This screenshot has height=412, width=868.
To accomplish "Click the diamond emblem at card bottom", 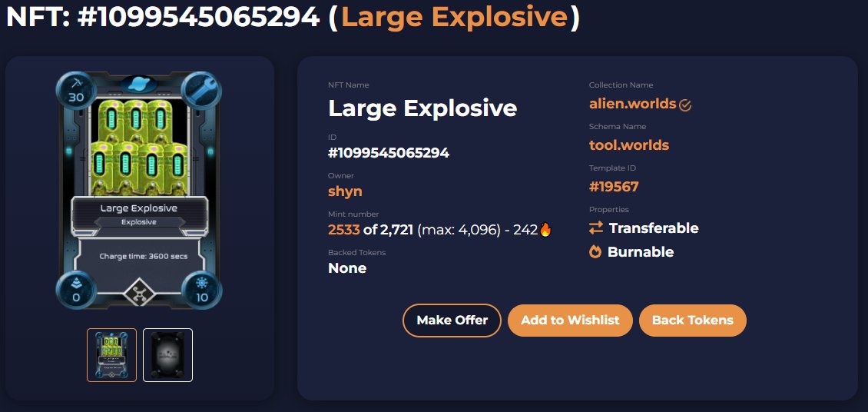I will (138, 294).
